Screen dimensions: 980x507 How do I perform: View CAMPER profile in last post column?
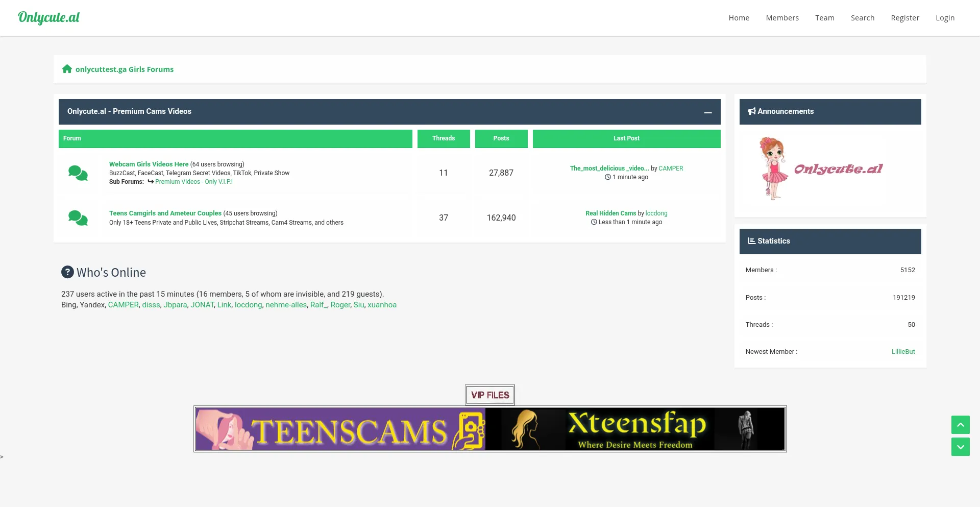[x=671, y=168]
